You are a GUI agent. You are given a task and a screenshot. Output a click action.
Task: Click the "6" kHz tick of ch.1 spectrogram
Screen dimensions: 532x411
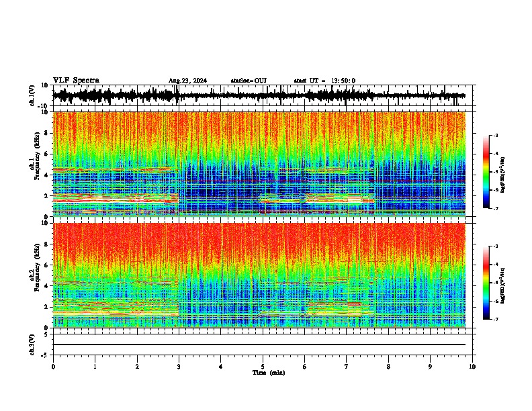click(x=47, y=154)
